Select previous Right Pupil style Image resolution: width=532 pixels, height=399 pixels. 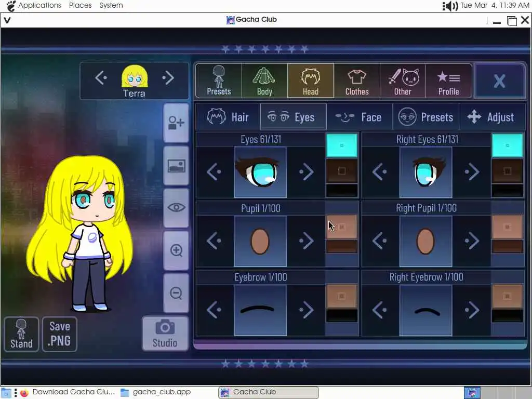coord(380,241)
